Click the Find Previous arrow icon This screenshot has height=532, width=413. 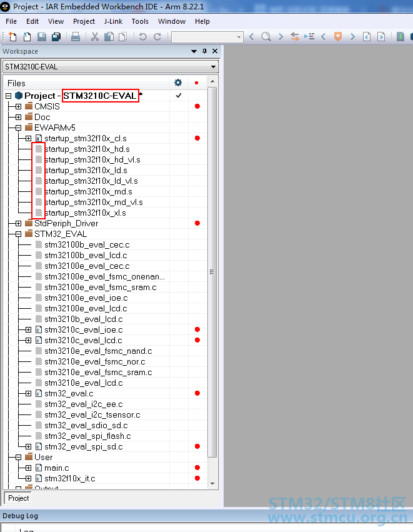pyautogui.click(x=252, y=36)
